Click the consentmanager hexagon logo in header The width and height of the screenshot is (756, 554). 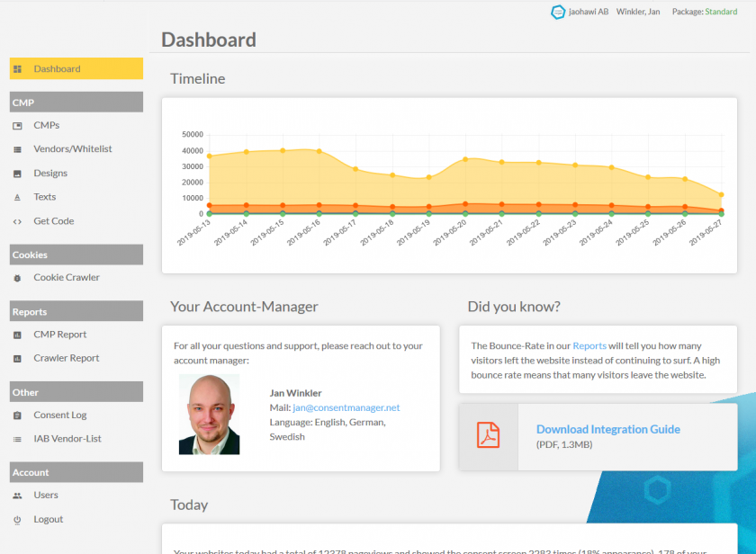[x=558, y=12]
